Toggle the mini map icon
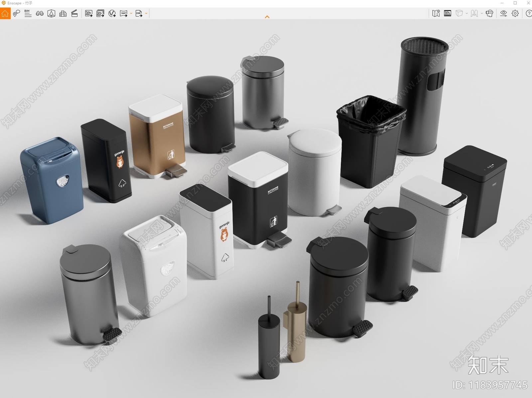This screenshot has width=532, height=398. click(436, 13)
